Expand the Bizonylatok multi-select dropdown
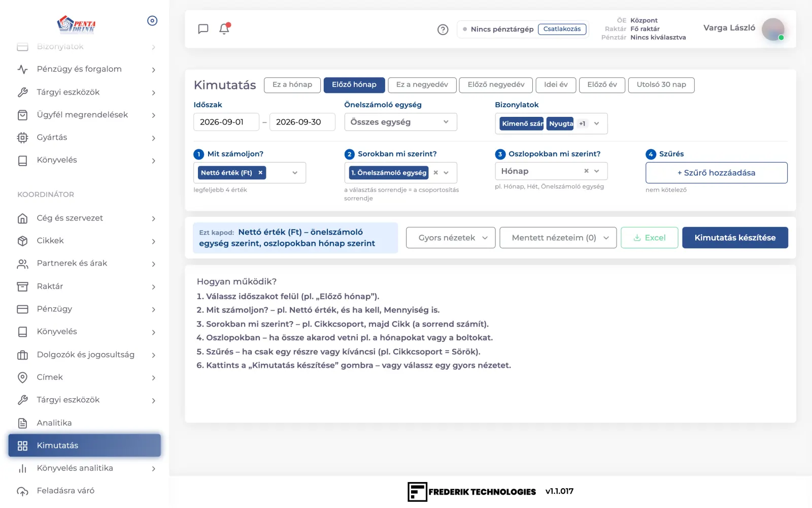This screenshot has width=812, height=508. (597, 123)
